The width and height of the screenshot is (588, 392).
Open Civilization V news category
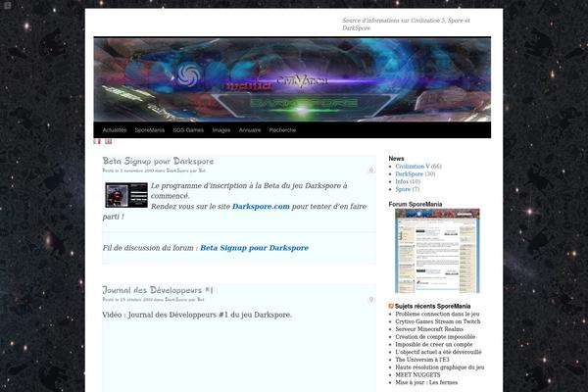tap(413, 167)
